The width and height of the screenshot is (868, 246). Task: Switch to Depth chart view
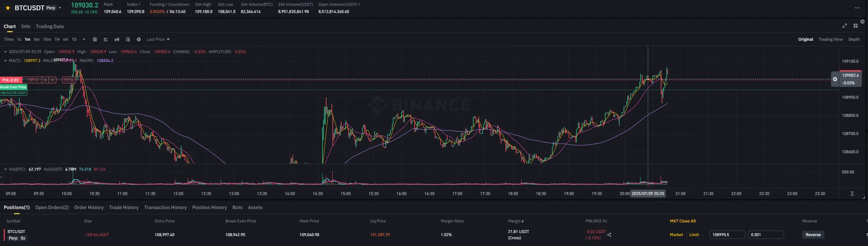854,39
